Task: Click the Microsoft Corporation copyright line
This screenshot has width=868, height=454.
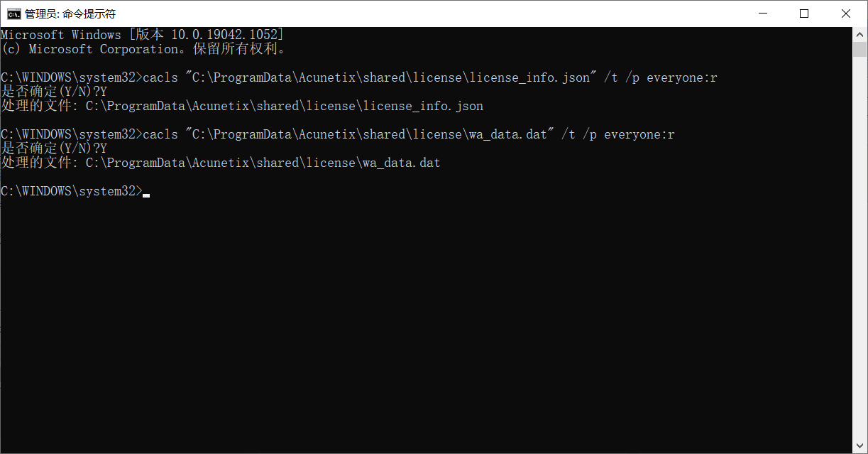Action: 143,49
